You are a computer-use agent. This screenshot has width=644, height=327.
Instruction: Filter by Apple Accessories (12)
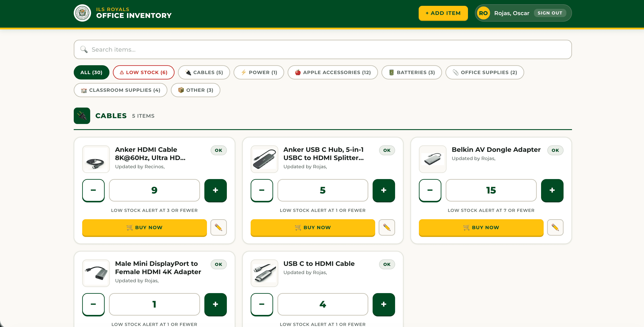point(333,72)
